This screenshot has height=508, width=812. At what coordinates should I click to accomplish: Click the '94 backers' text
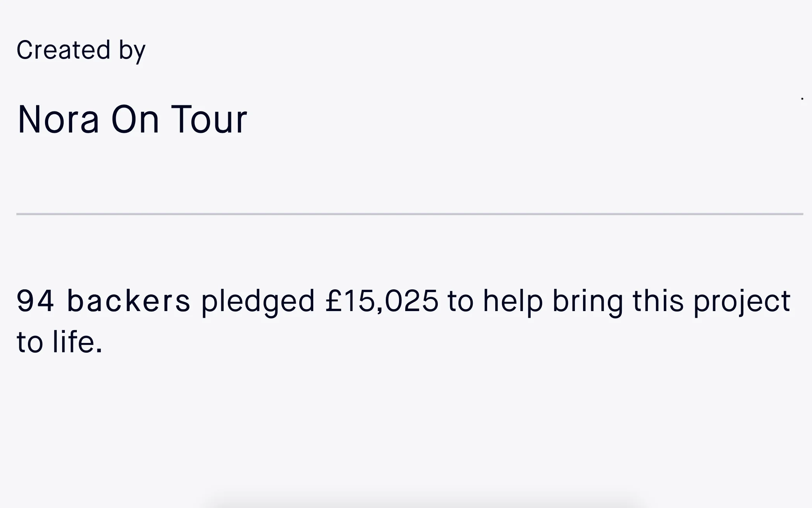[x=103, y=301]
